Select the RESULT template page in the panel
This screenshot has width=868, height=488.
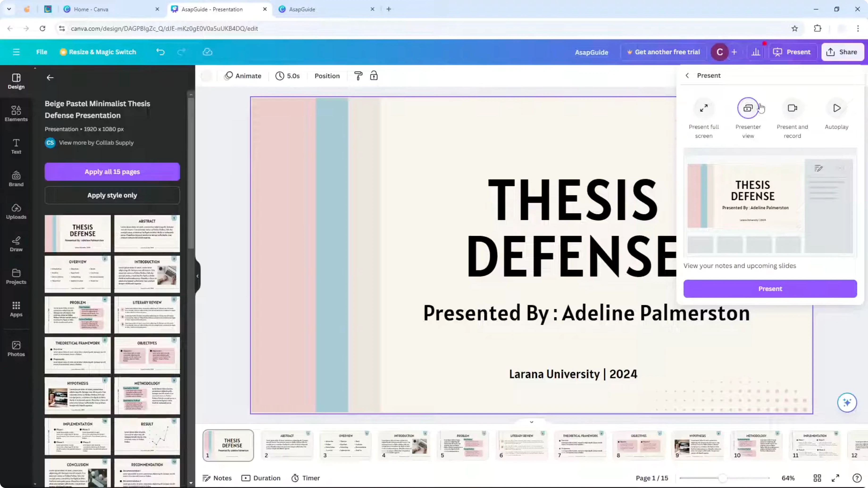pos(147,436)
